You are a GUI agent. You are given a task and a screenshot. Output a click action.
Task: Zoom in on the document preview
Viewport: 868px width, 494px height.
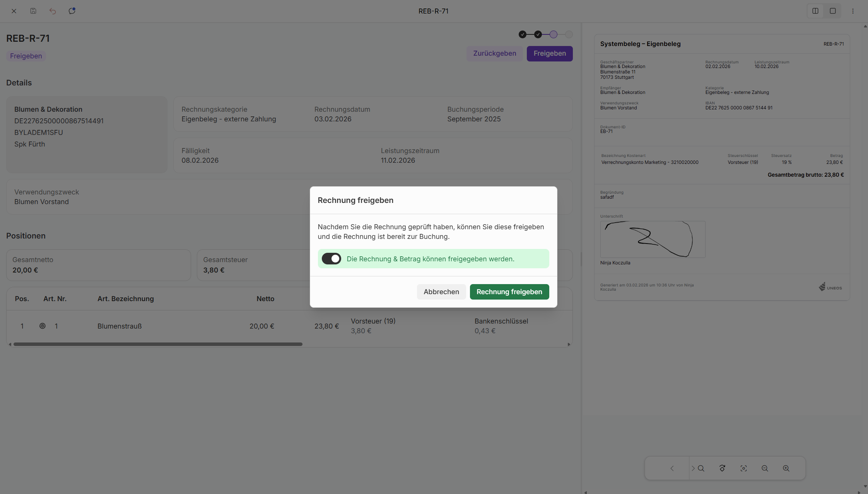pos(786,468)
